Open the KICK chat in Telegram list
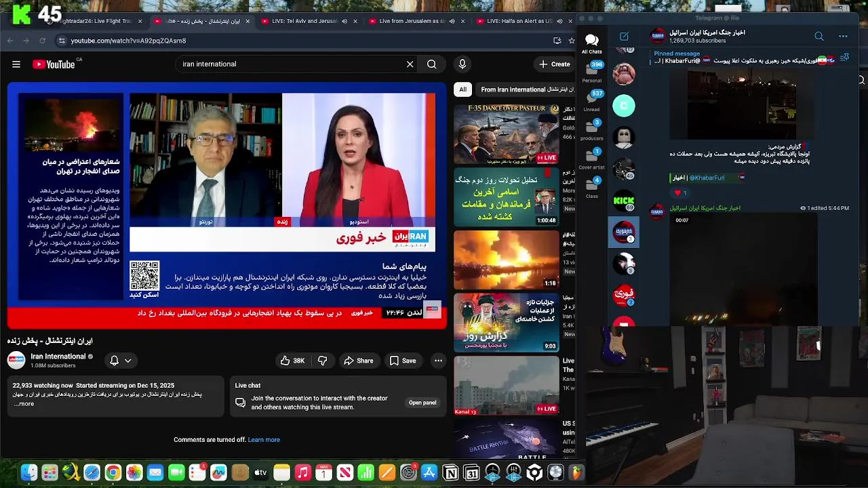Viewport: 868px width, 488px height. pos(624,201)
